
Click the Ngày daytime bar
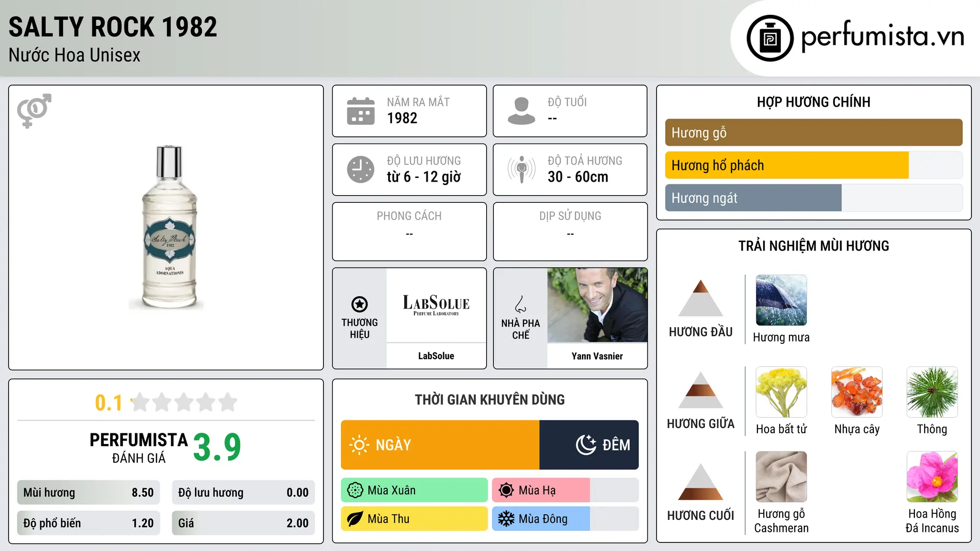click(440, 445)
